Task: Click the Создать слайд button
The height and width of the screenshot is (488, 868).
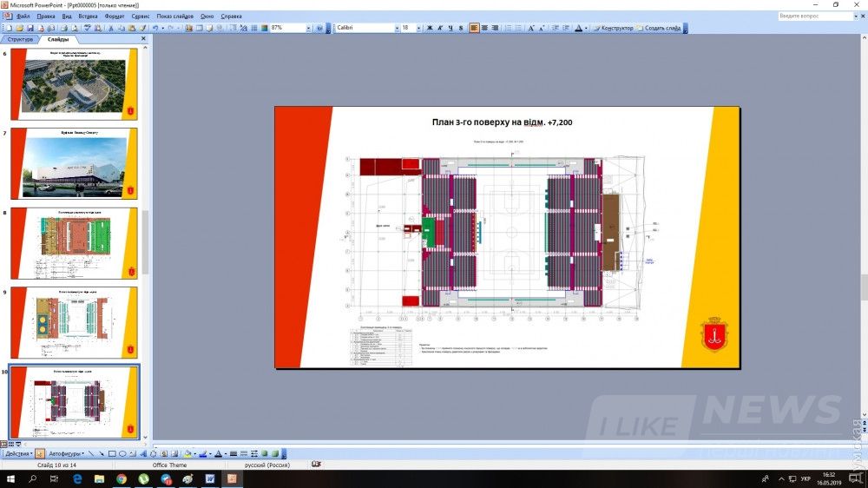Action: (661, 28)
